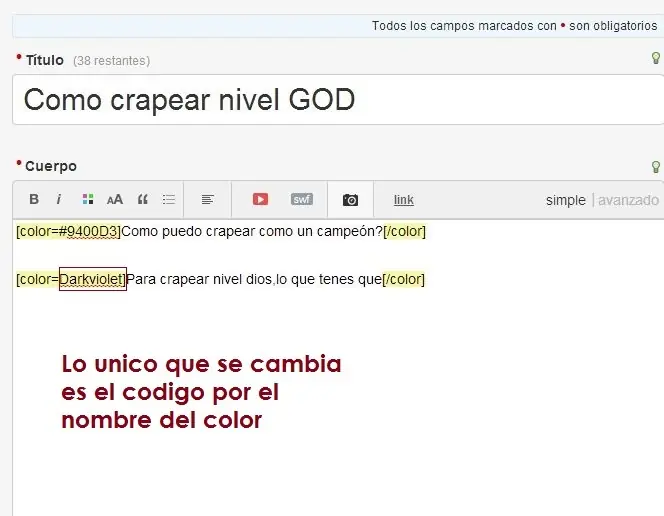Viewport: 664px width, 516px height.
Task: Insert a hyperlink with the link button
Action: tap(404, 200)
